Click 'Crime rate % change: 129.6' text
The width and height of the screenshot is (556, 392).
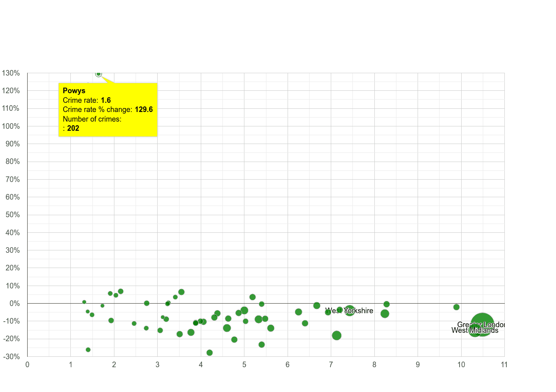(108, 110)
